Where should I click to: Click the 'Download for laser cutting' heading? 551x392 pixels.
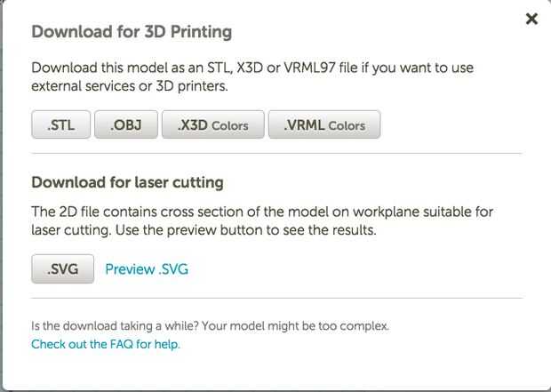[127, 182]
